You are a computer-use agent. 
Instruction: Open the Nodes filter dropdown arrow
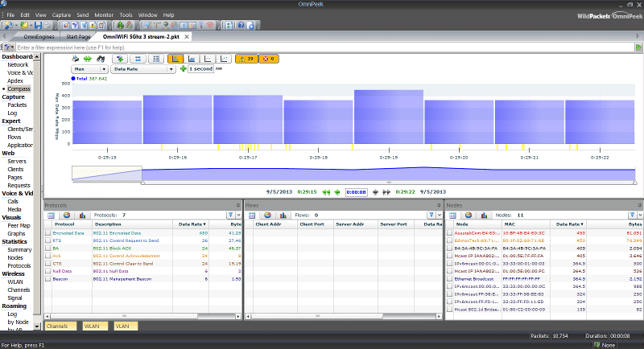coord(640,216)
